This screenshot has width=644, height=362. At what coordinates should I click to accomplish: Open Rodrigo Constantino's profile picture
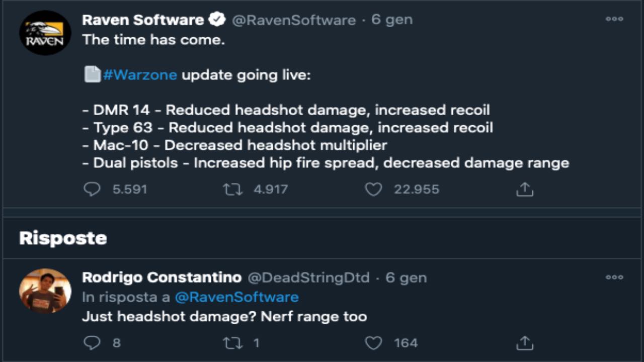(x=45, y=291)
